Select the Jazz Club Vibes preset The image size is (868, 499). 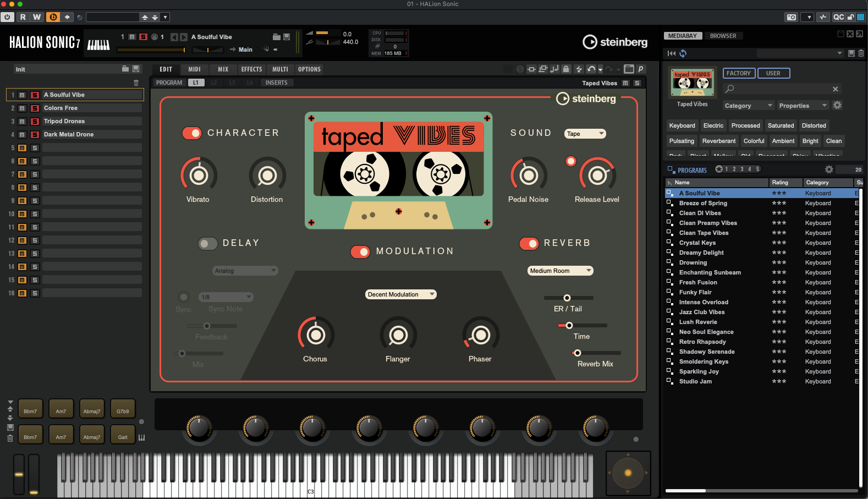[701, 312]
